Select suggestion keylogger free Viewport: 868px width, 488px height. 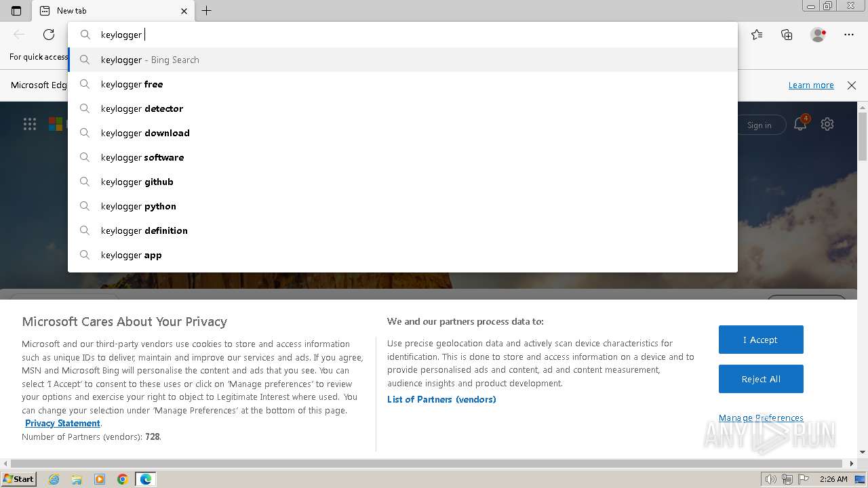click(x=403, y=84)
